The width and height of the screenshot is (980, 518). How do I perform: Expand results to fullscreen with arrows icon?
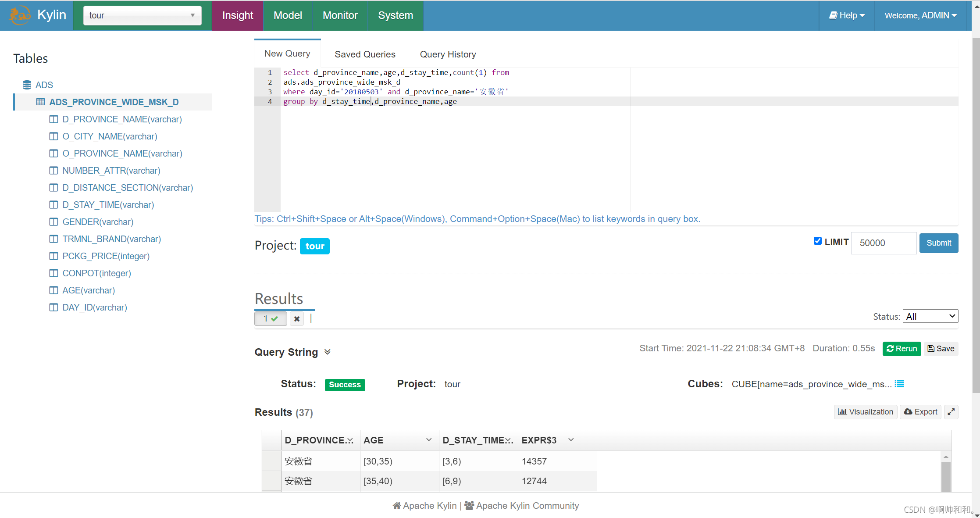click(x=951, y=412)
